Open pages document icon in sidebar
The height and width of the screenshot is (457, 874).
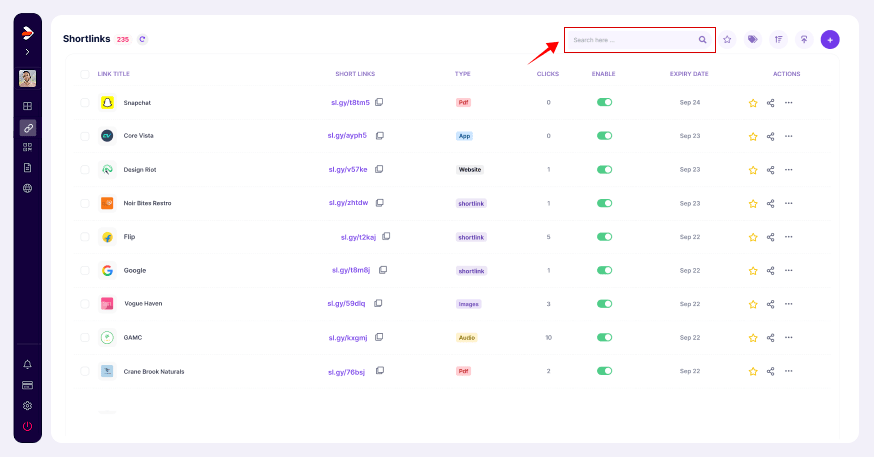[x=27, y=168]
